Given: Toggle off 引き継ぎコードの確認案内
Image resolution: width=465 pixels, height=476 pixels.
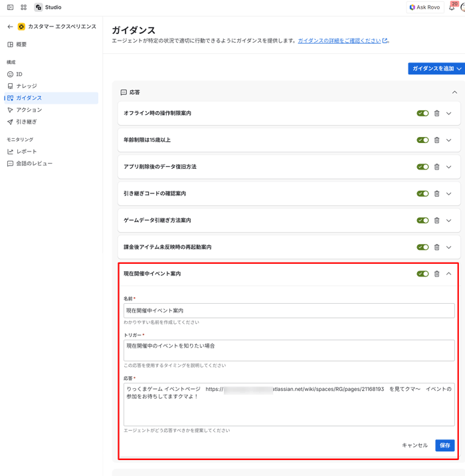Looking at the screenshot, I should 422,193.
